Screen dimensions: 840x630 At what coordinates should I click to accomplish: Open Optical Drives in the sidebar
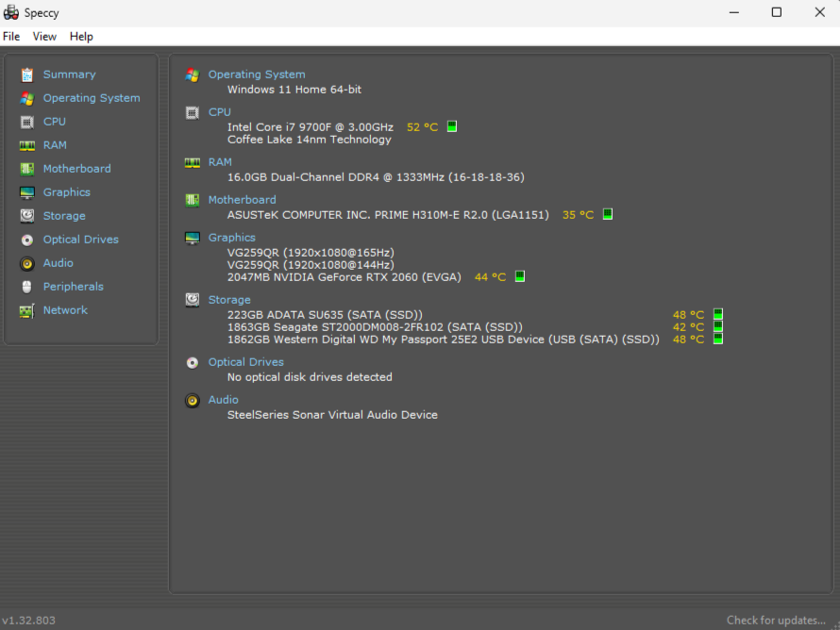point(81,240)
